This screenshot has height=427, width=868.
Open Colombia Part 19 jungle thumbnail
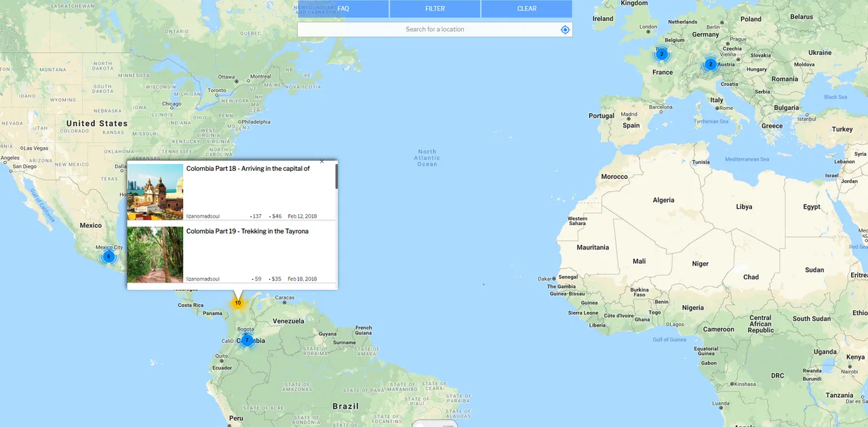point(155,254)
